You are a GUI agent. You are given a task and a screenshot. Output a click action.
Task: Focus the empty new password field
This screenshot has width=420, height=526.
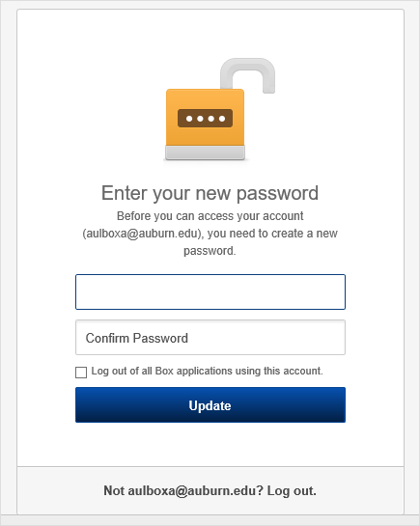point(210,291)
